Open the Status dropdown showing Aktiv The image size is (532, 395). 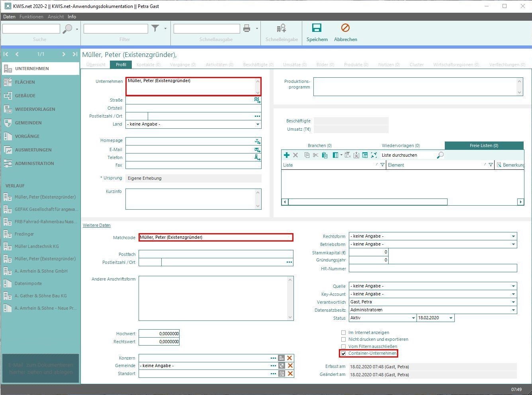(x=413, y=318)
